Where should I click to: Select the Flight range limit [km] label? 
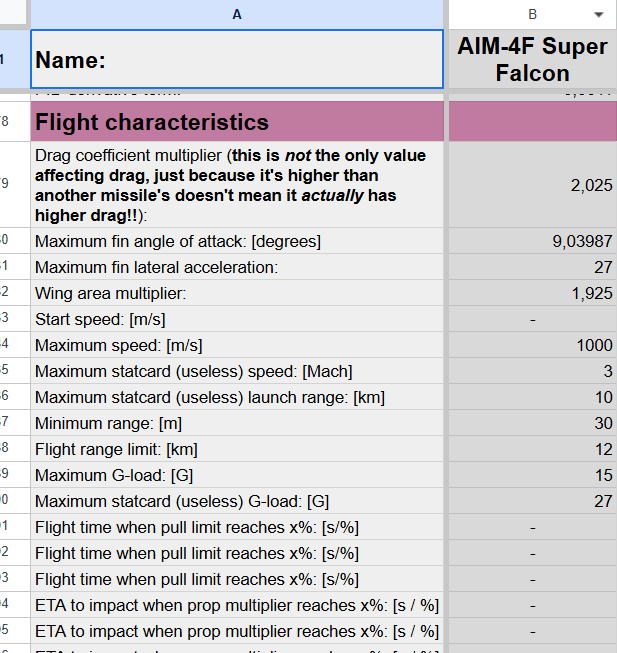click(236, 449)
